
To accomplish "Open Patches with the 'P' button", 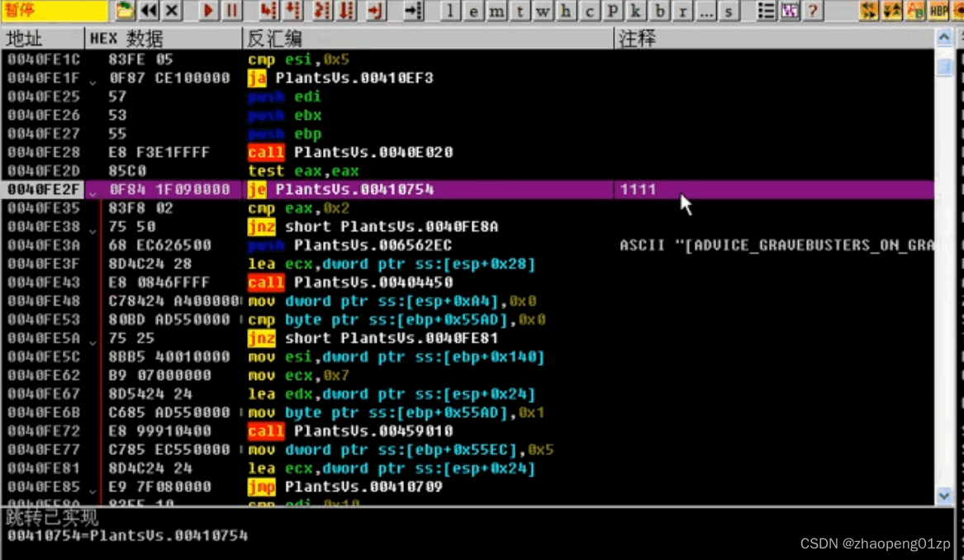I will coord(612,11).
